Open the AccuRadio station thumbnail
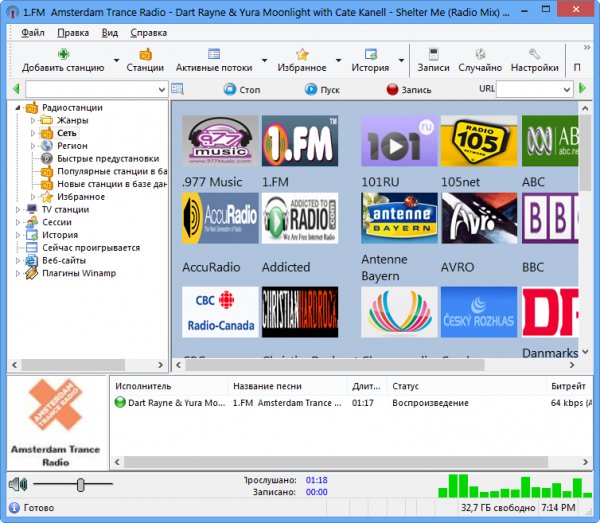The image size is (600, 523). 220,218
